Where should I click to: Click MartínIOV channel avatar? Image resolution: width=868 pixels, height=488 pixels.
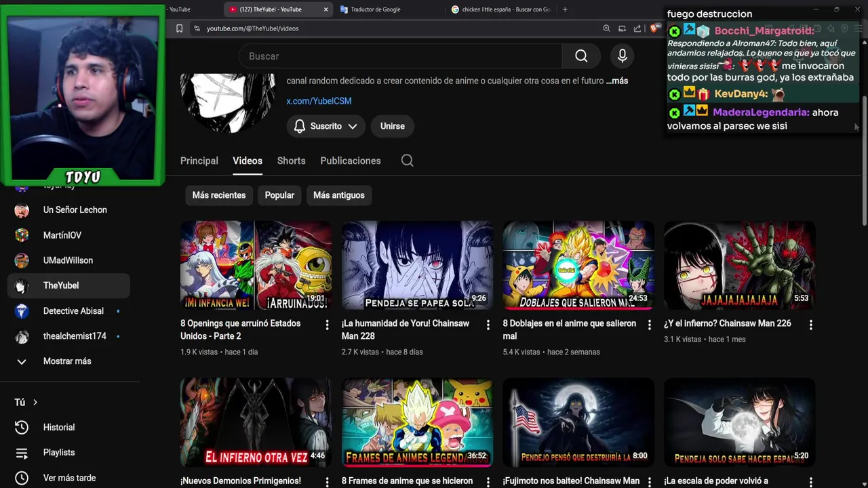pyautogui.click(x=22, y=235)
